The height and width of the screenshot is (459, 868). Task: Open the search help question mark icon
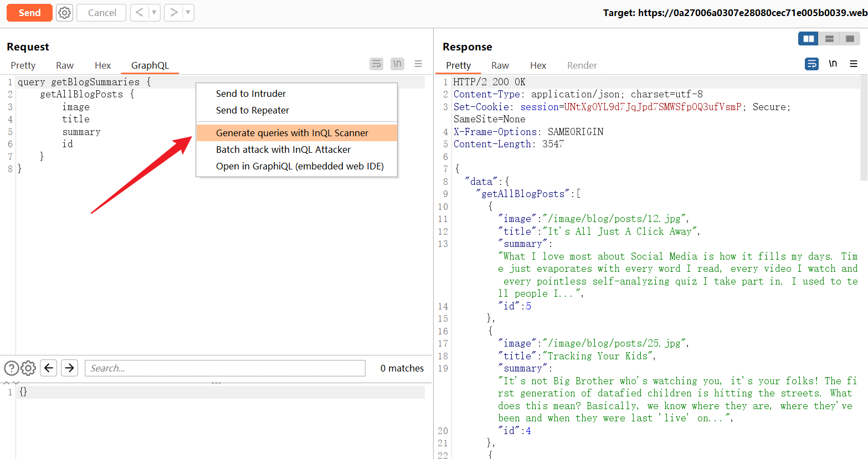[11, 368]
